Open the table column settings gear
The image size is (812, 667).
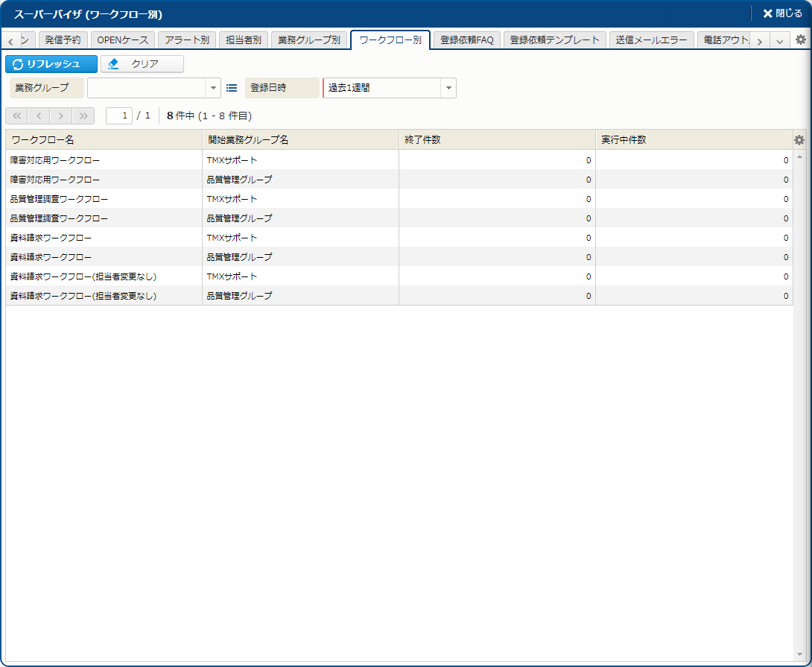(x=799, y=140)
